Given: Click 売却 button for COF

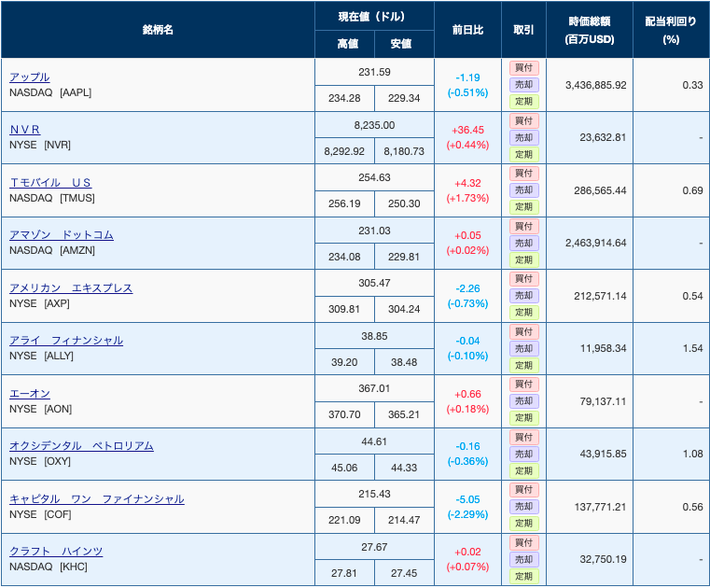Looking at the screenshot, I should click(524, 507).
